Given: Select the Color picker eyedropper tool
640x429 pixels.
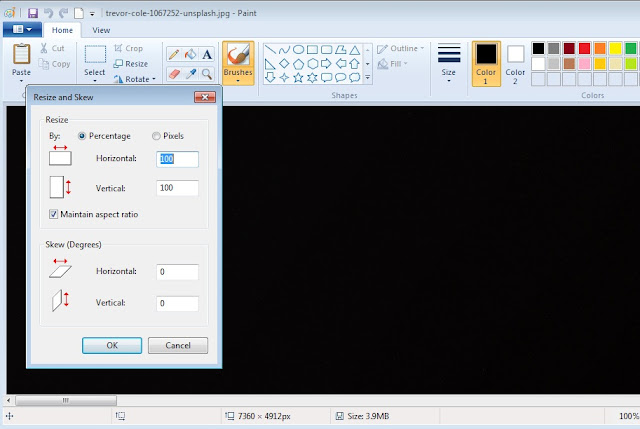Looking at the screenshot, I should tap(191, 74).
